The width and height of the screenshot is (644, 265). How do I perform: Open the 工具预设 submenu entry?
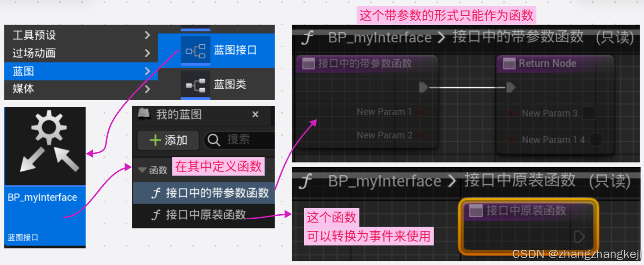tap(81, 35)
